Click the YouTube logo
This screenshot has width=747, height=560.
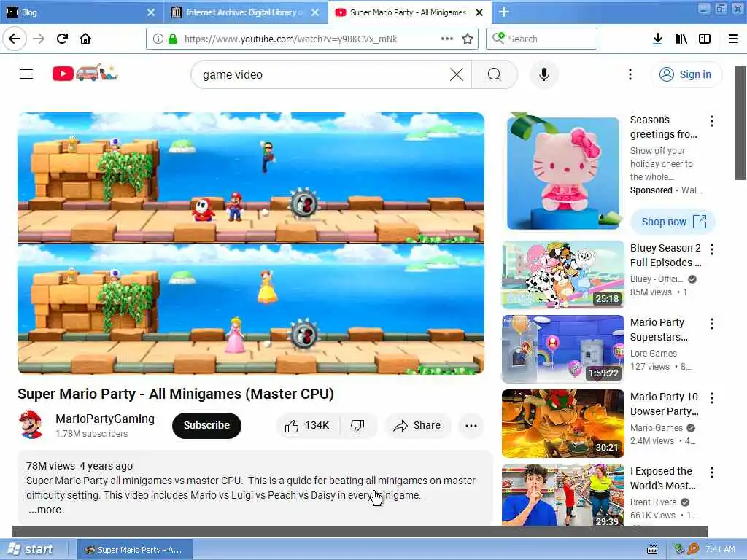pos(85,73)
